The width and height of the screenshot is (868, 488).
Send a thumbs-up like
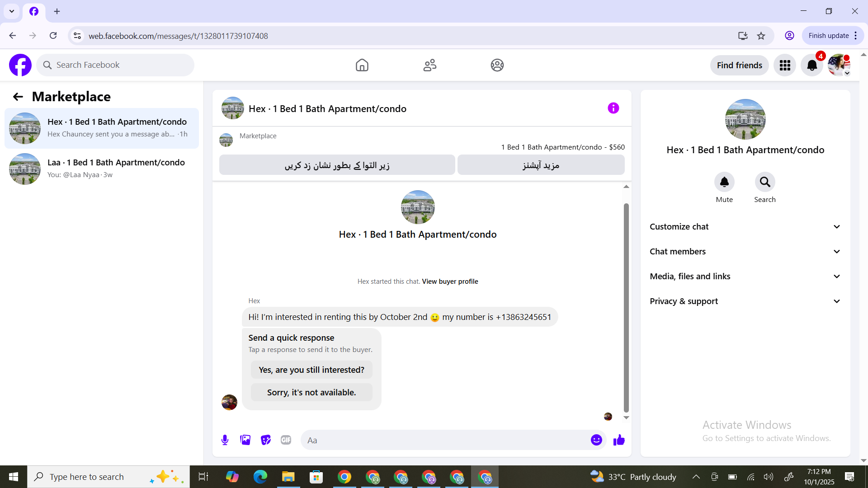[x=619, y=440]
